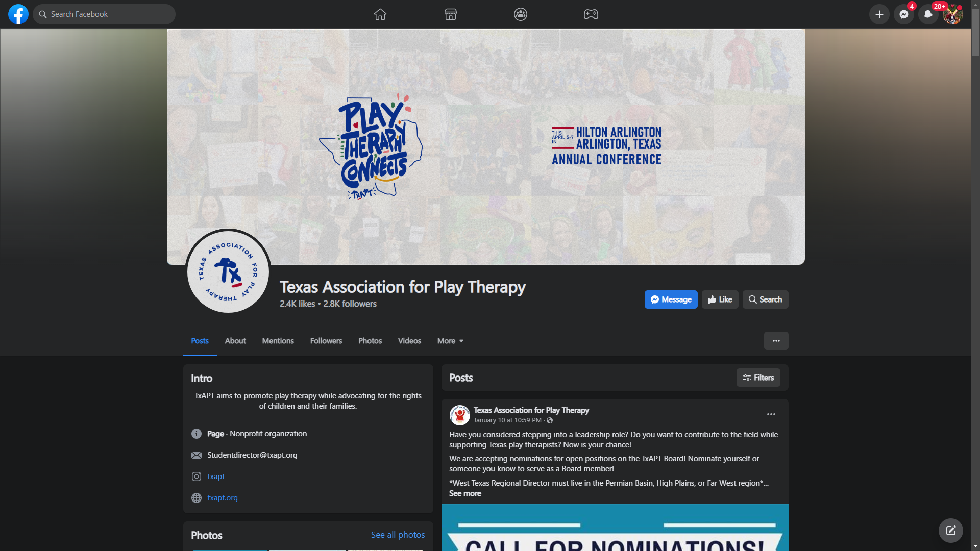
Task: Open the txapt Instagram link
Action: [216, 477]
